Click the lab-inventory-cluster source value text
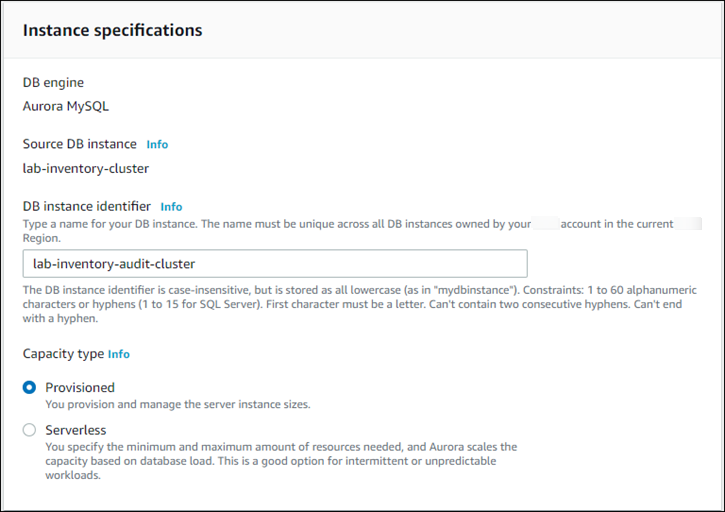The image size is (725, 512). [x=86, y=168]
